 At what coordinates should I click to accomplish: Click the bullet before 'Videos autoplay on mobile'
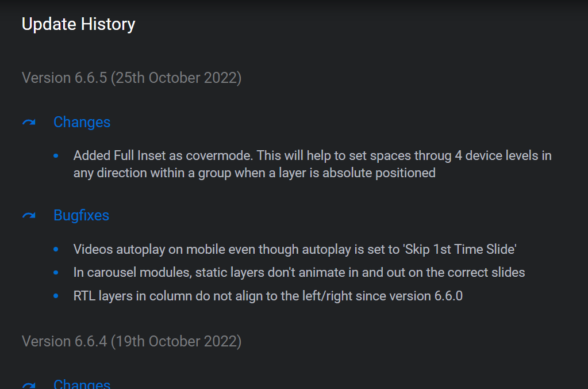(56, 249)
